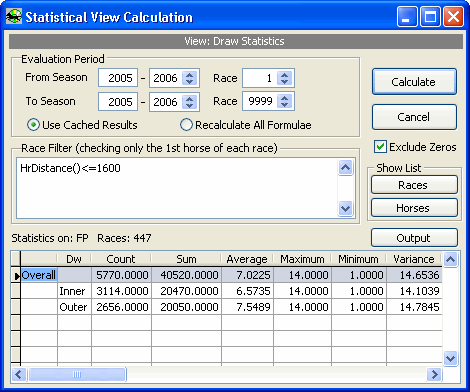Click the Overall average cell 7.0225
Image resolution: width=470 pixels, height=392 pixels.
[x=247, y=275]
